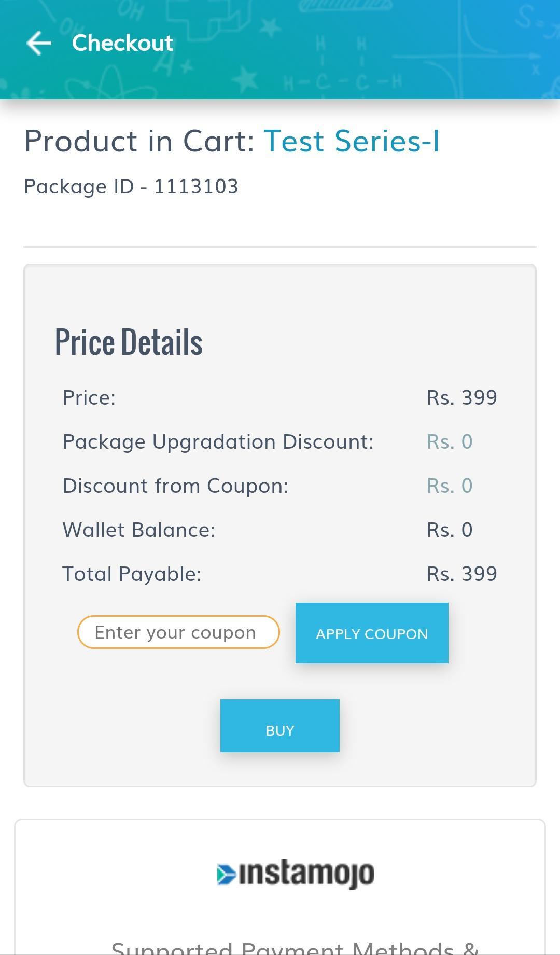This screenshot has width=560, height=955.
Task: Click the Total Payable label
Action: click(x=132, y=574)
